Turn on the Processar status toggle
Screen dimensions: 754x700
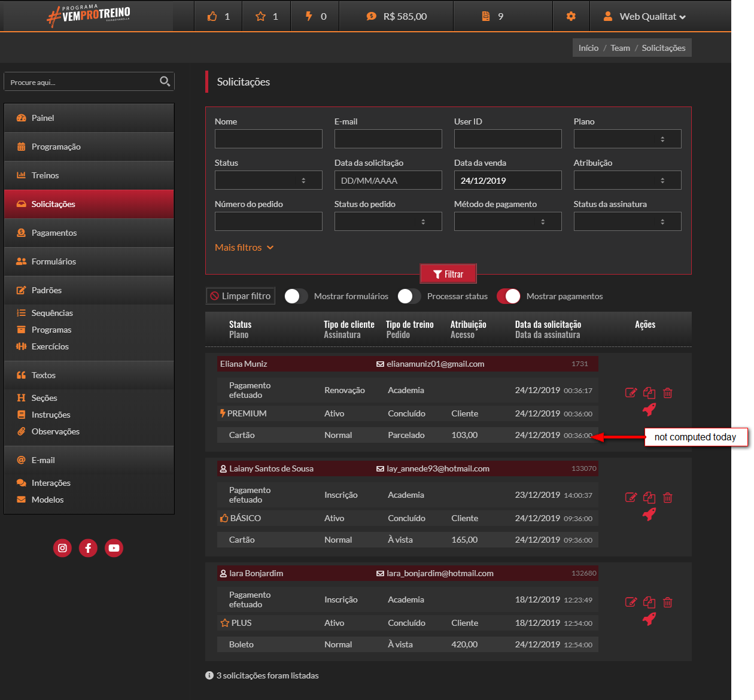pyautogui.click(x=409, y=296)
